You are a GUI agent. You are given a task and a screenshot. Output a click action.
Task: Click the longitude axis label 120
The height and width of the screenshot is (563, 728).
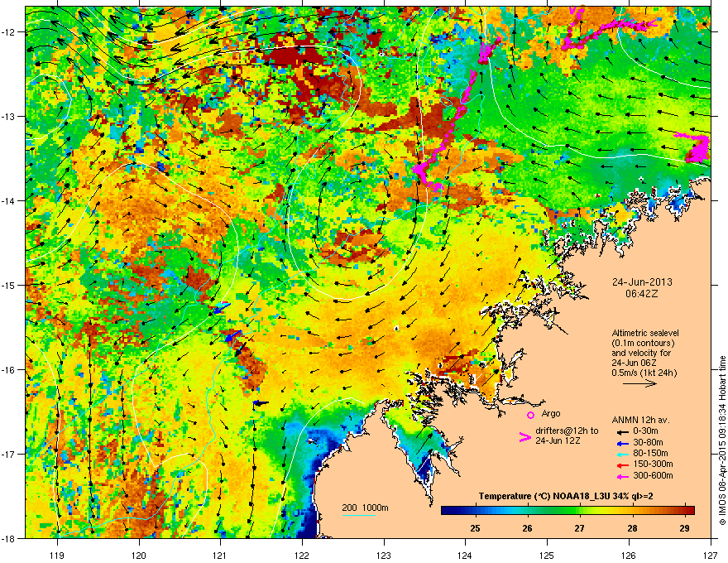139,556
